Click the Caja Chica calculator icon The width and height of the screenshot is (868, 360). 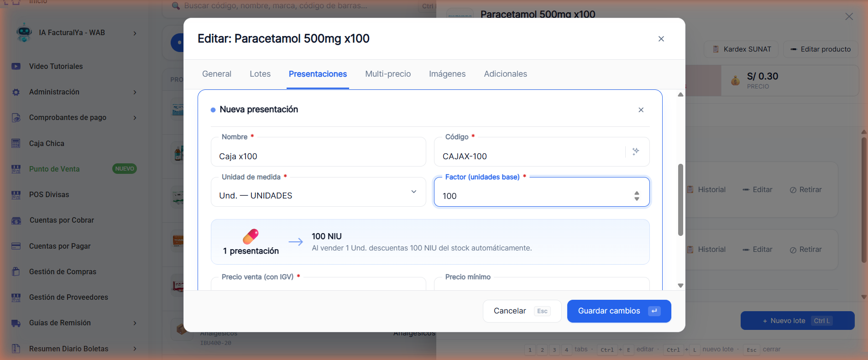click(16, 143)
